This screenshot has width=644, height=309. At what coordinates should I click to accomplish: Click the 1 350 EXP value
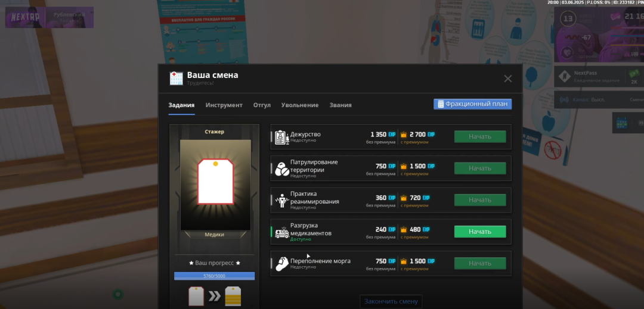coord(383,135)
